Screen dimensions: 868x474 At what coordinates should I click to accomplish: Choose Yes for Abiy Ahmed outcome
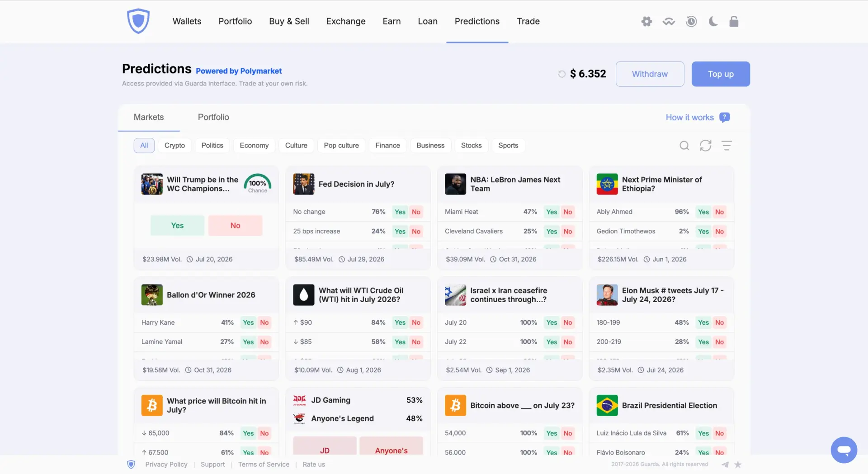click(x=703, y=212)
